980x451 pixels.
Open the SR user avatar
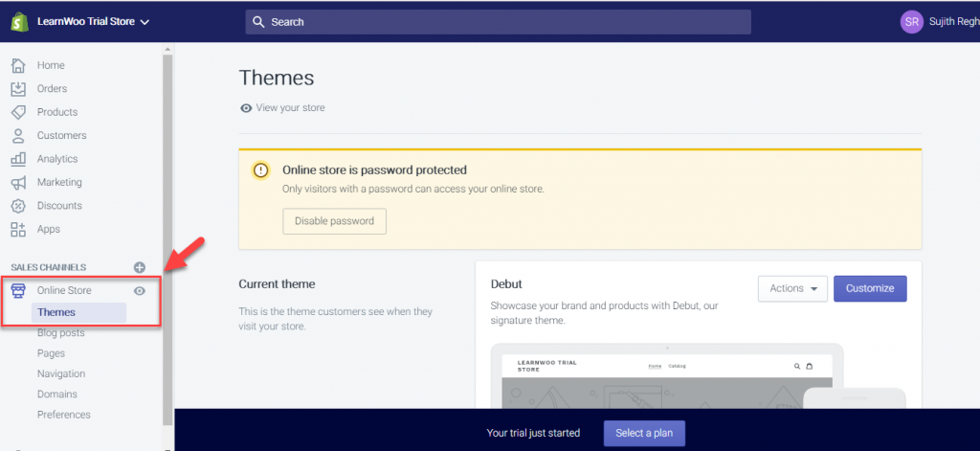911,22
